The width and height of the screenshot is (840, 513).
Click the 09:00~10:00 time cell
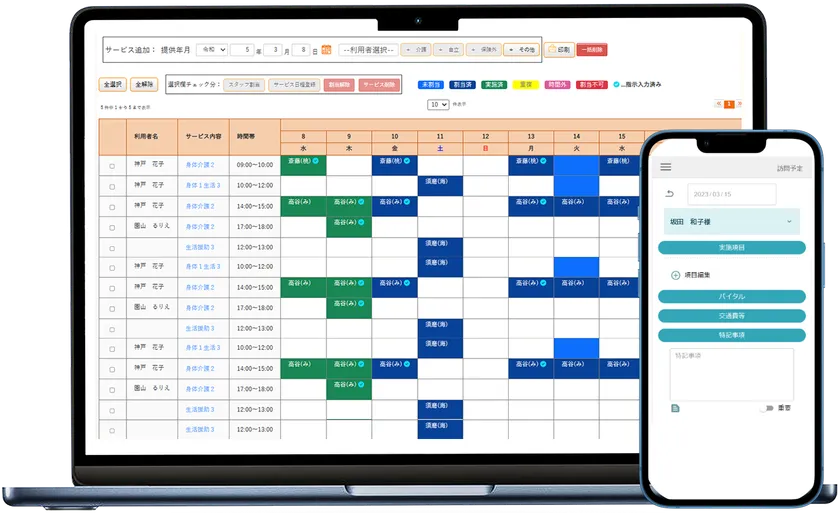(255, 165)
